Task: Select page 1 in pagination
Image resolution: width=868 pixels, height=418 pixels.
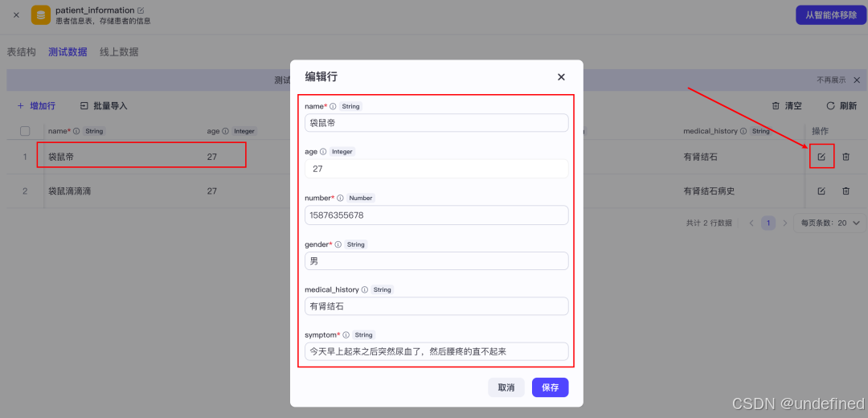Action: [768, 223]
